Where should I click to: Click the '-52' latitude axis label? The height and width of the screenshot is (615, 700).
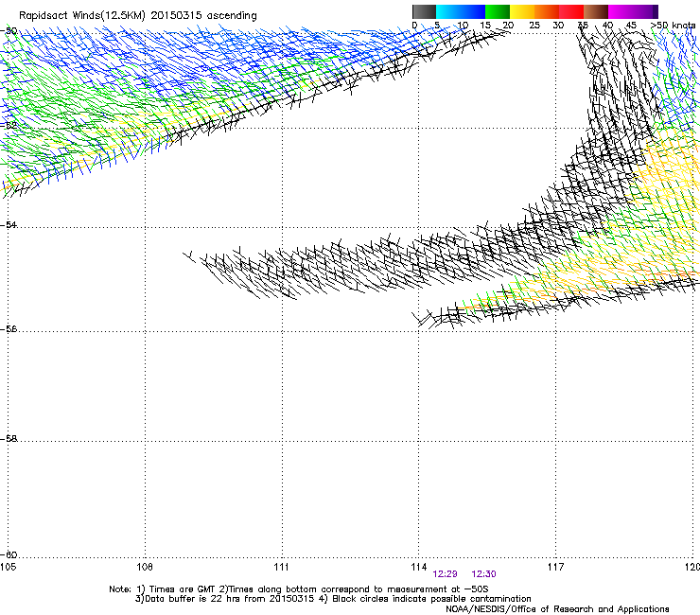pos(9,125)
